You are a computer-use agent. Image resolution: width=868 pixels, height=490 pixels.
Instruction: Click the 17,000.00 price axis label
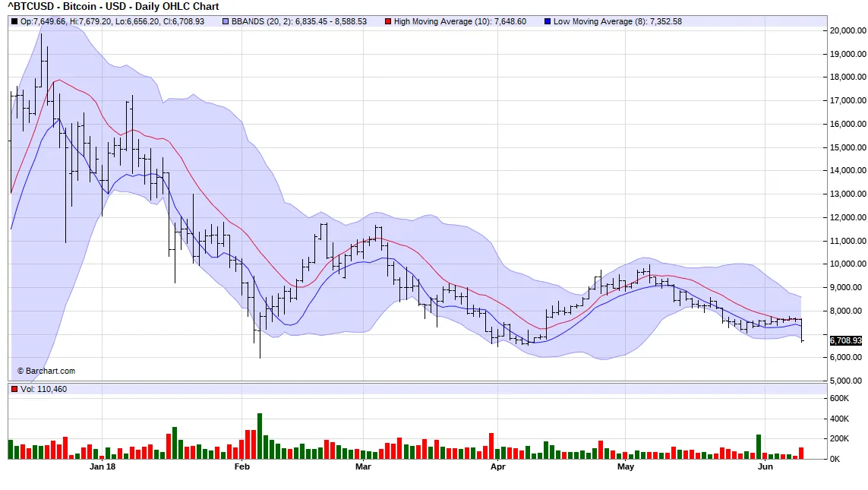click(847, 100)
